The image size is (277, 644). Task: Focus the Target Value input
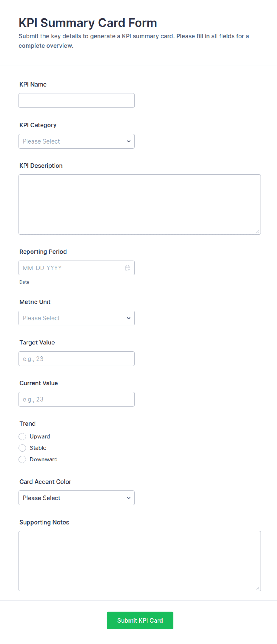(x=77, y=359)
